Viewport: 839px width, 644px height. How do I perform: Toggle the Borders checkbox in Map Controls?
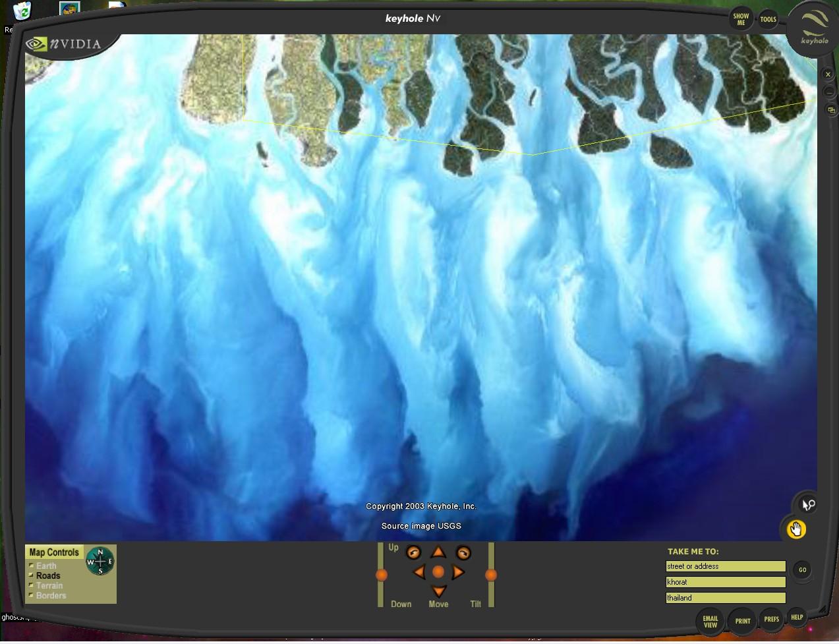[31, 595]
